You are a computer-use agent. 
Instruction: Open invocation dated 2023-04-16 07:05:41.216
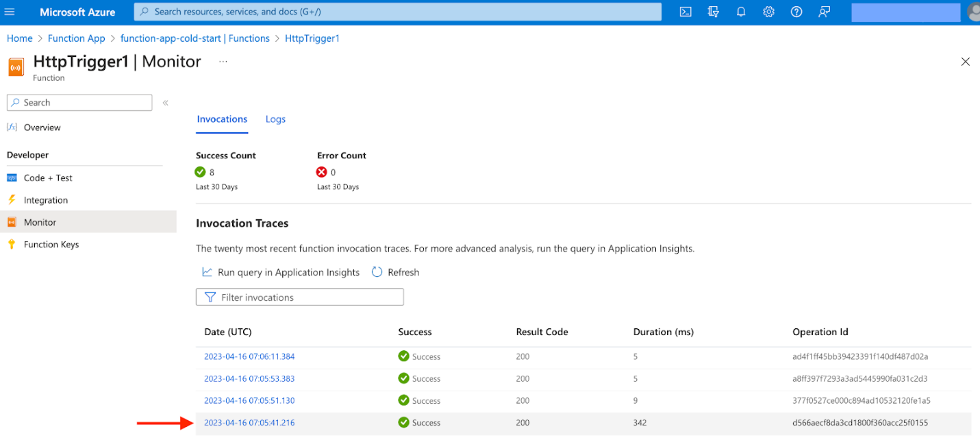[x=249, y=423]
